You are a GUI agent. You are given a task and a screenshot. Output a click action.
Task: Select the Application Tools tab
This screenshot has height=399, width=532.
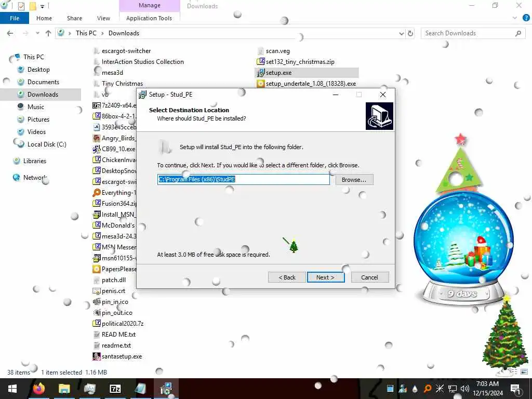149,18
